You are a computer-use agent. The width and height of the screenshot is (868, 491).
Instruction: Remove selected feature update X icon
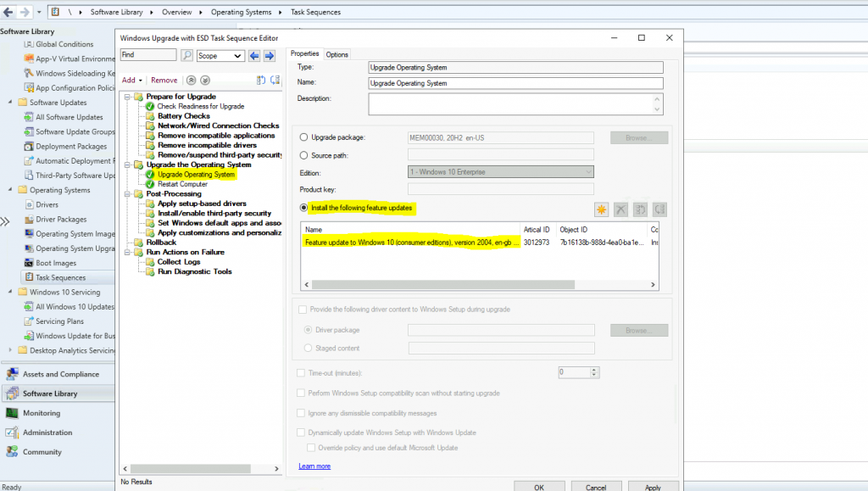[x=620, y=209]
